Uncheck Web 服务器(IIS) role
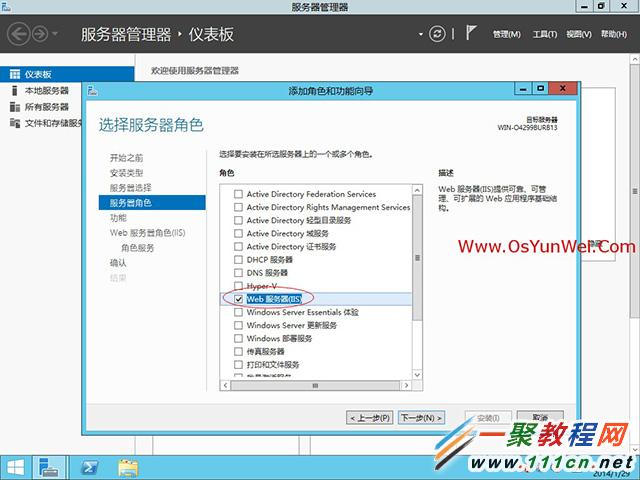640x480 pixels. [x=238, y=299]
